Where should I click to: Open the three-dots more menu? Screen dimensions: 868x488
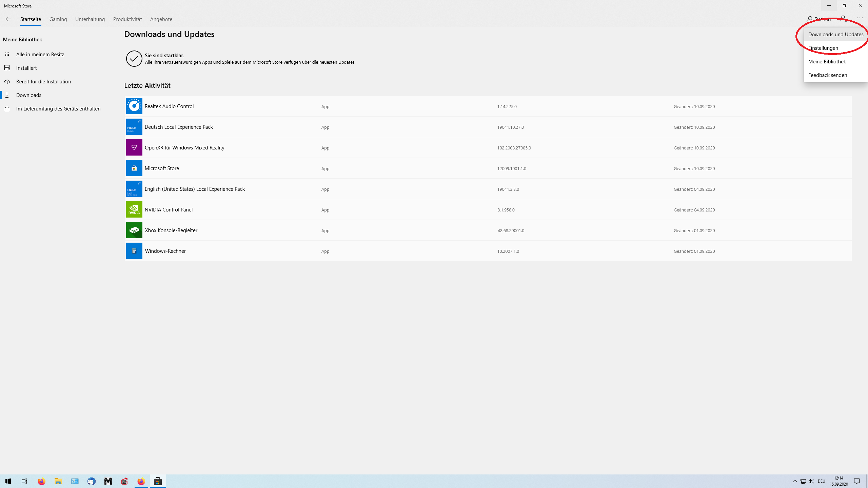[860, 18]
